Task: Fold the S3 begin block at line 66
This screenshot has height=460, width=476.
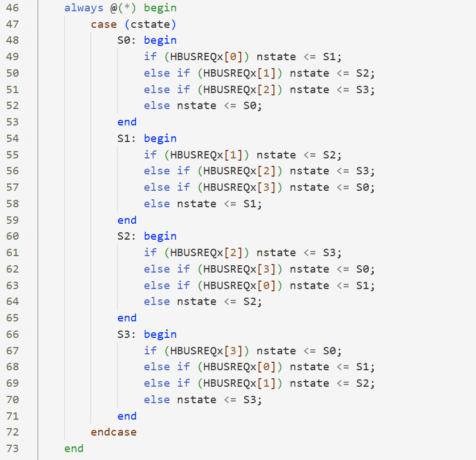Action: 30,334
